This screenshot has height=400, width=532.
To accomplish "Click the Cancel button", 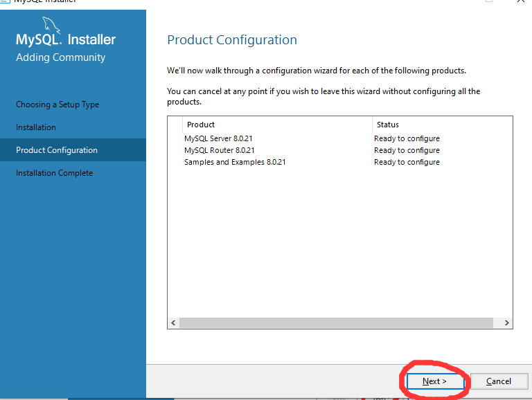I will click(x=499, y=381).
